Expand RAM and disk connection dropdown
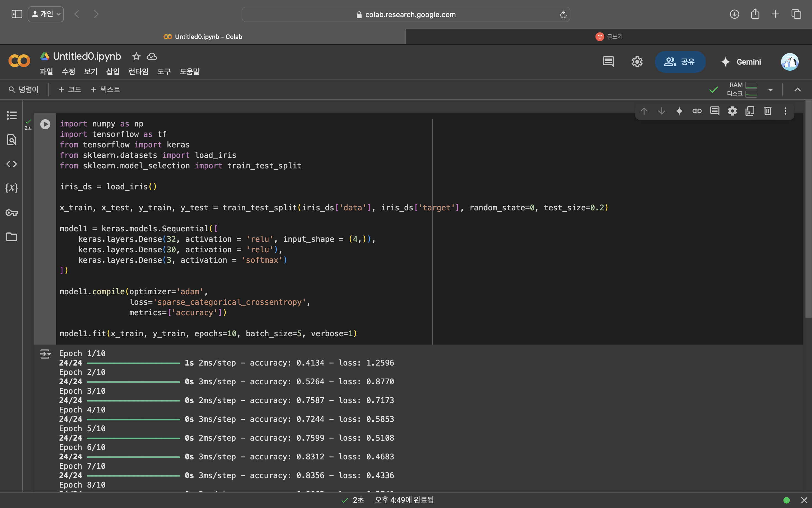This screenshot has width=812, height=508. (770, 90)
